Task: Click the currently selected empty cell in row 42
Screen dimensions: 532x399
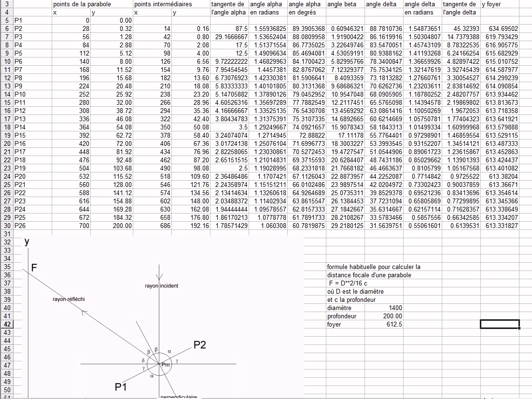Action: (500, 324)
